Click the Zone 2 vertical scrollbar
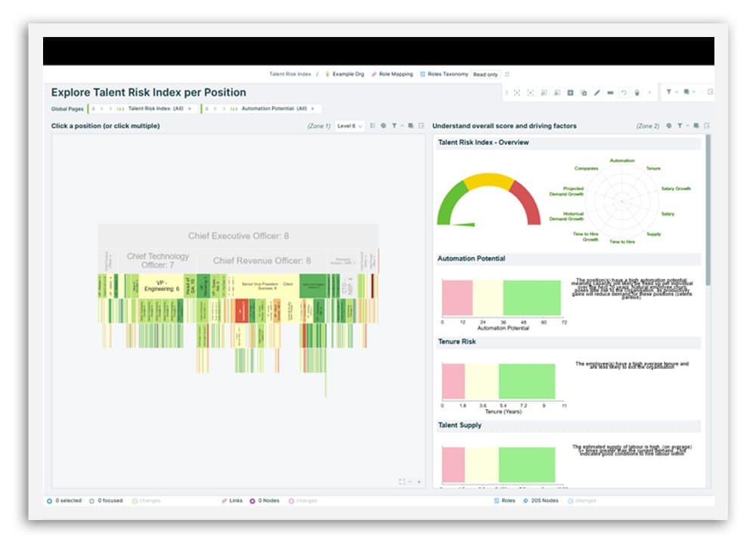 pyautogui.click(x=708, y=212)
